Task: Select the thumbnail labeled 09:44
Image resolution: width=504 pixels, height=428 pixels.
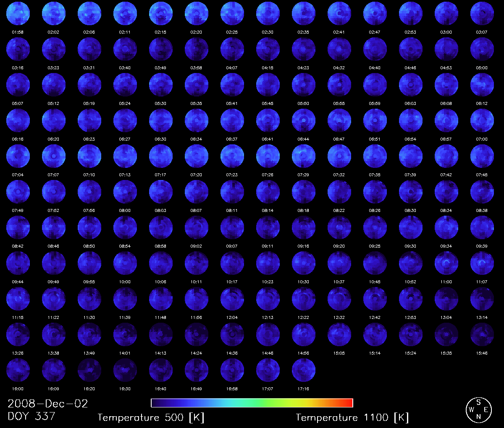Action: click(x=18, y=263)
